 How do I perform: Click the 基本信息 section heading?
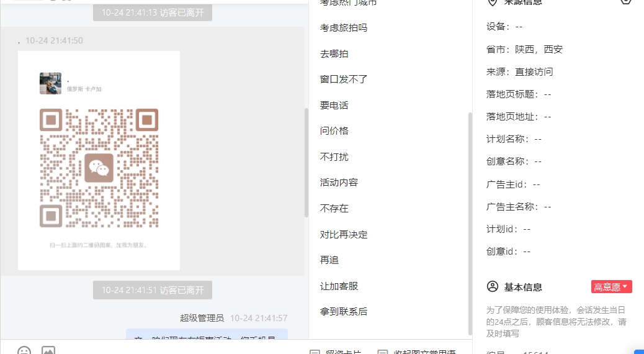[x=523, y=287]
